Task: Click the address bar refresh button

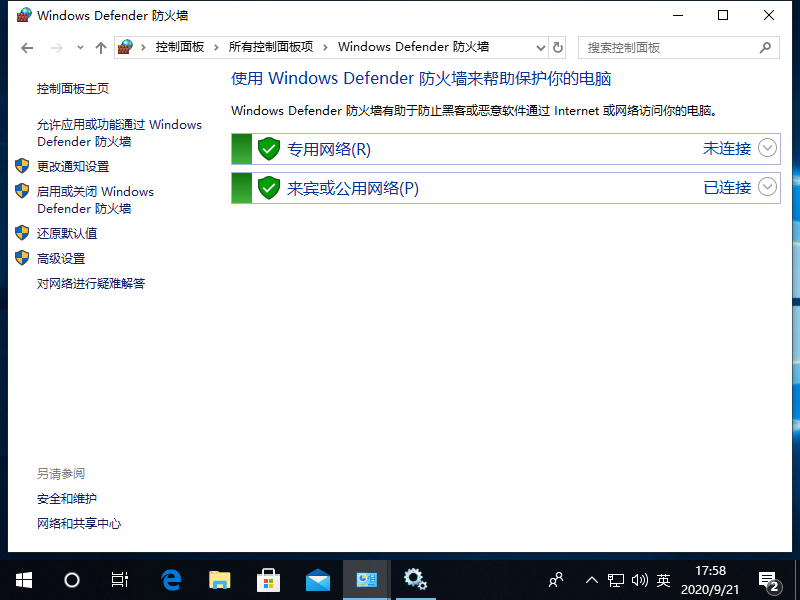Action: (558, 47)
